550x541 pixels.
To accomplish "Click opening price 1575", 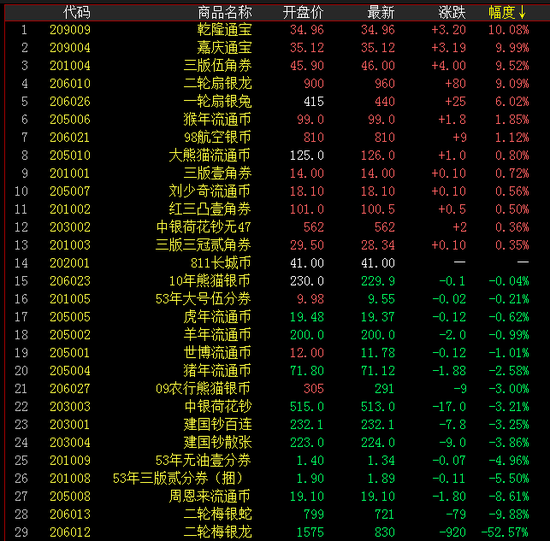I will pyautogui.click(x=310, y=533).
